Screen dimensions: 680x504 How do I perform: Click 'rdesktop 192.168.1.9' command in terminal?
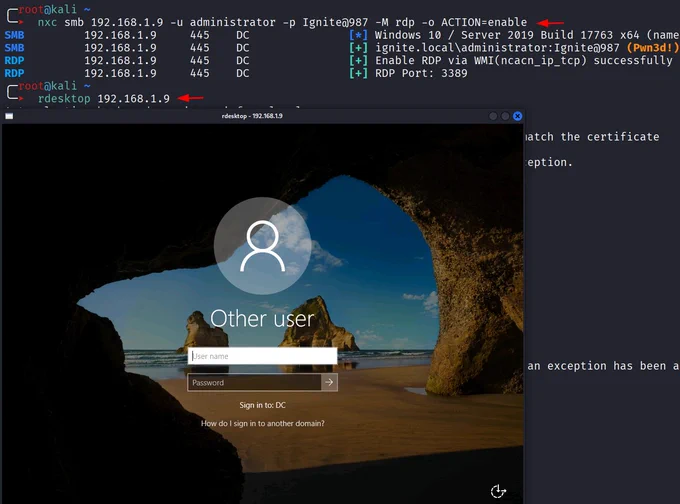tap(104, 99)
